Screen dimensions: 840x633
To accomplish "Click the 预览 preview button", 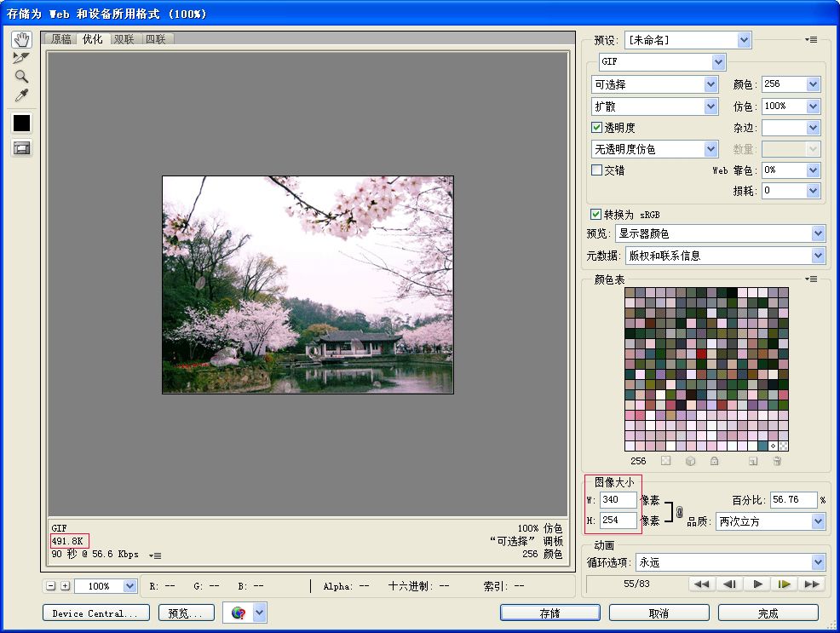I will click(x=186, y=613).
